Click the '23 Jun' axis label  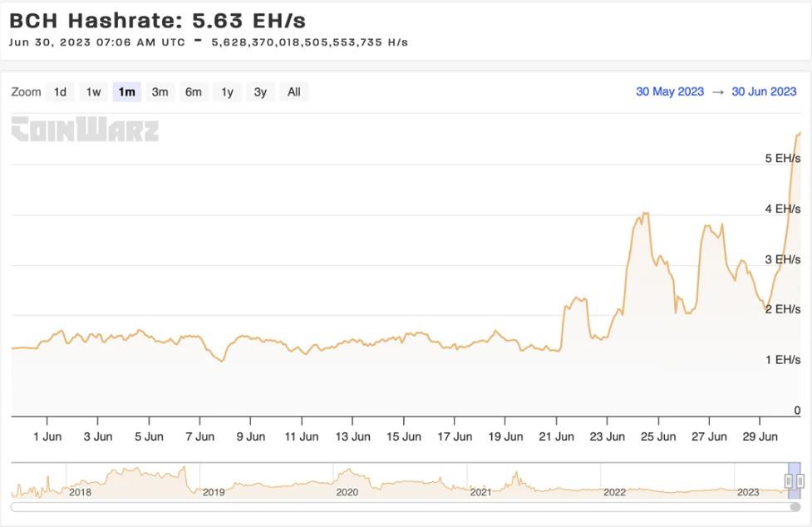tap(607, 437)
